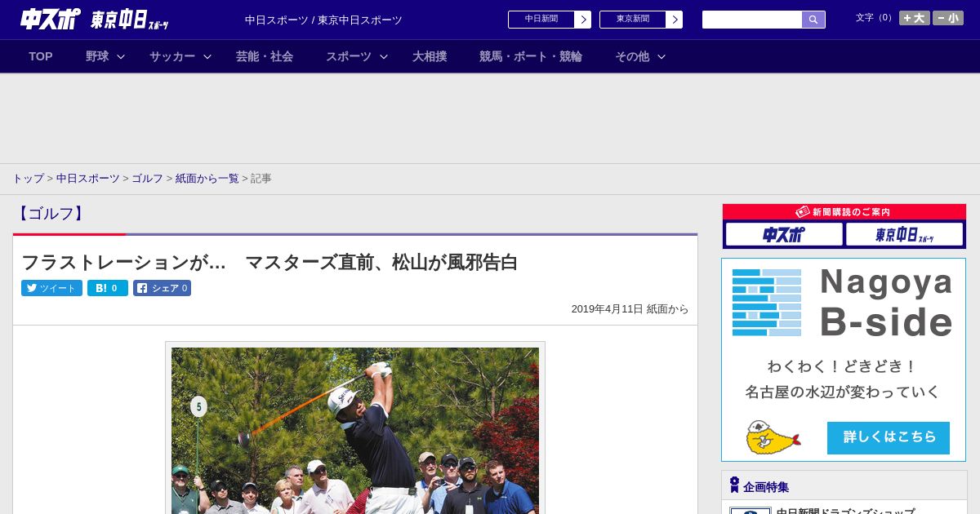
Task: Open the 大相撲 section
Action: pos(430,56)
